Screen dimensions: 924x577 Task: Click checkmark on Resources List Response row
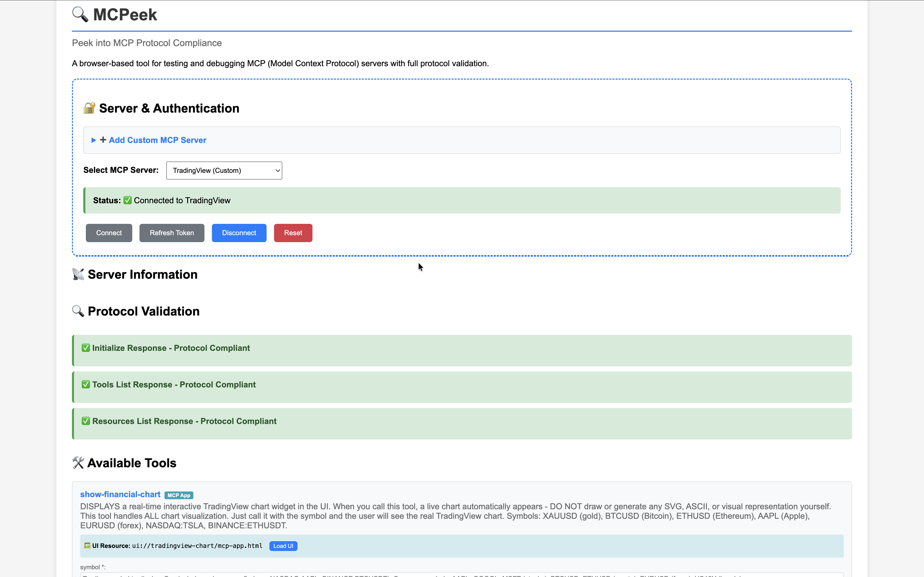(86, 421)
